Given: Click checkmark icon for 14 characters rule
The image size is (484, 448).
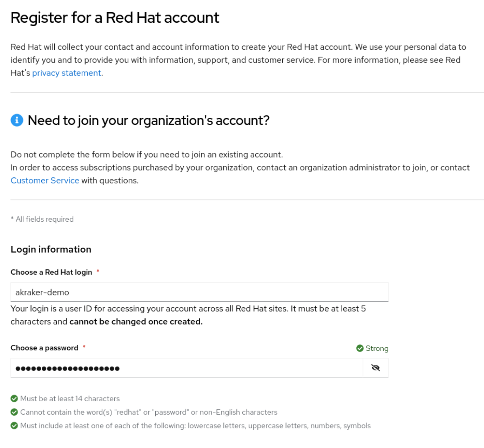Looking at the screenshot, I should pyautogui.click(x=14, y=399).
